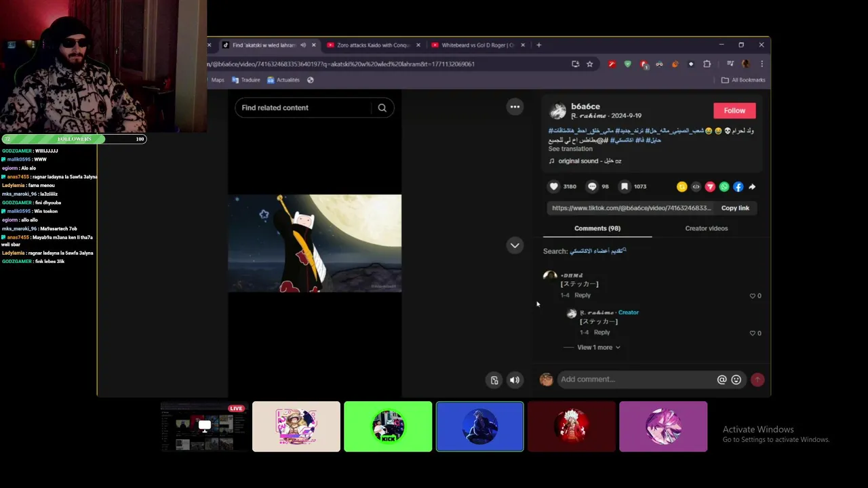This screenshot has width=868, height=488.
Task: Open the media control icon in toolbar
Action: pyautogui.click(x=730, y=64)
